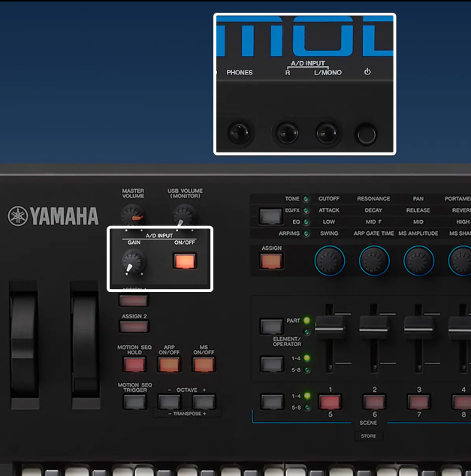
Task: Click the STORE label under Scene
Action: pyautogui.click(x=368, y=436)
